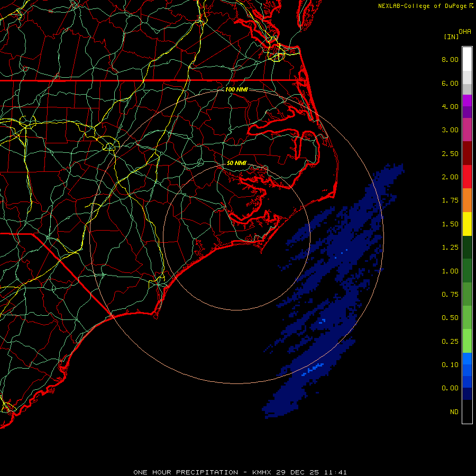Select the white swatch at legend top
The width and height of the screenshot is (476, 476).
tap(467, 59)
